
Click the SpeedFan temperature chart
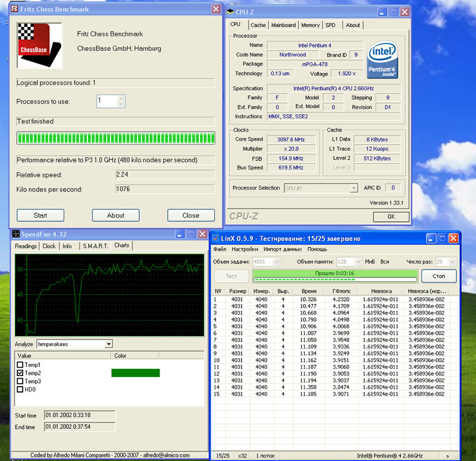109,295
